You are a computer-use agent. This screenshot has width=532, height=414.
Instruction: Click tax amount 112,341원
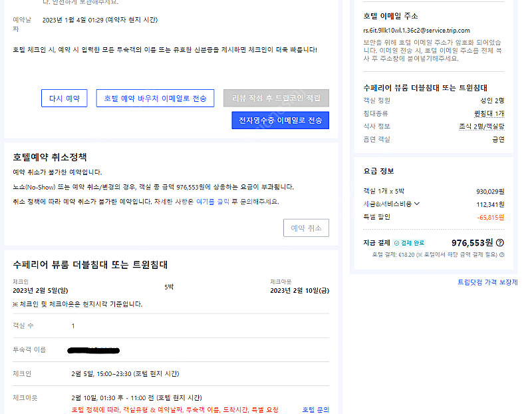coord(490,204)
